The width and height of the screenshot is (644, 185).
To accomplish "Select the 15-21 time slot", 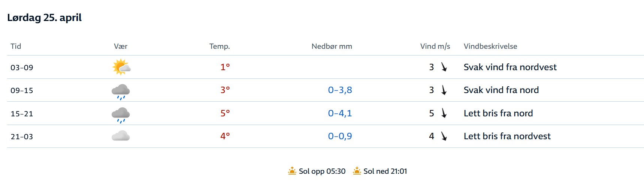I will click(x=22, y=114).
